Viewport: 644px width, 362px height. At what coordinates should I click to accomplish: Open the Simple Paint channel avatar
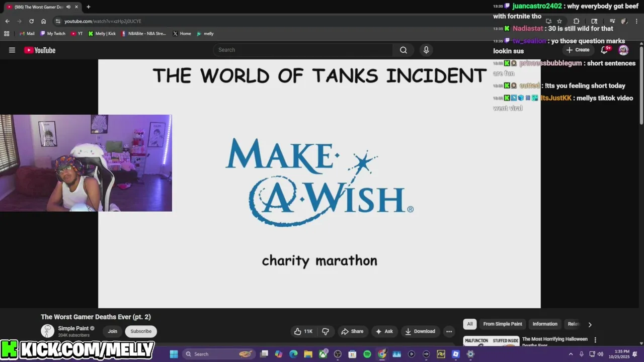47,331
